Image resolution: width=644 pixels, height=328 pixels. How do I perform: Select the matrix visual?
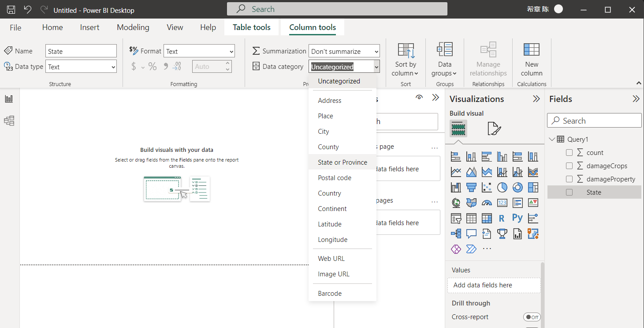point(487,218)
